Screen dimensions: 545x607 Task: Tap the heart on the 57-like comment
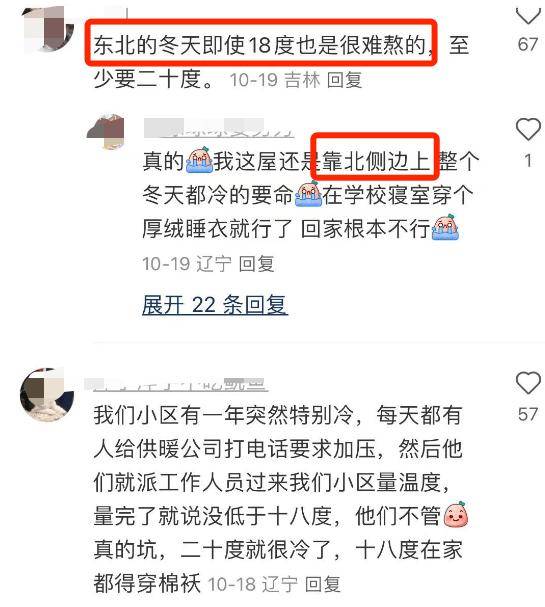click(x=528, y=383)
